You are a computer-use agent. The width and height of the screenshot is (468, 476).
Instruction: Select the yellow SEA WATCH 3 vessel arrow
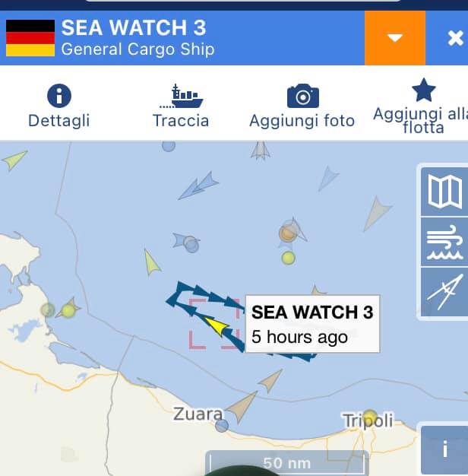[217, 326]
